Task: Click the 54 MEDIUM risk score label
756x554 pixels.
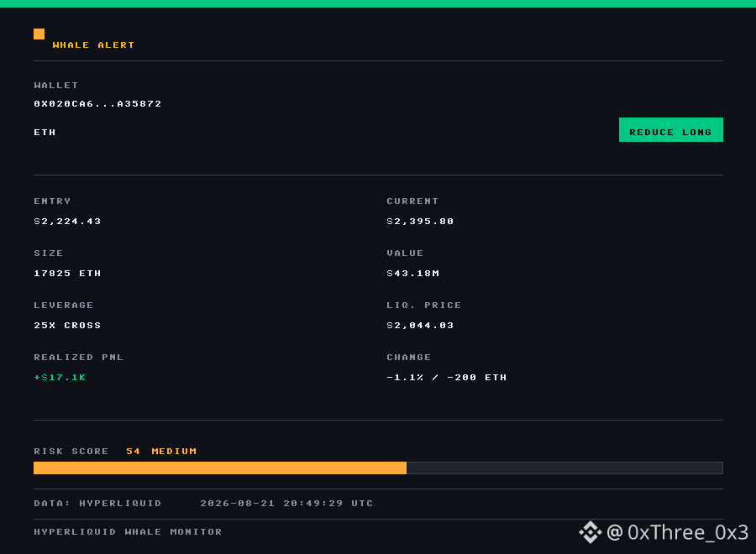Action: 161,451
